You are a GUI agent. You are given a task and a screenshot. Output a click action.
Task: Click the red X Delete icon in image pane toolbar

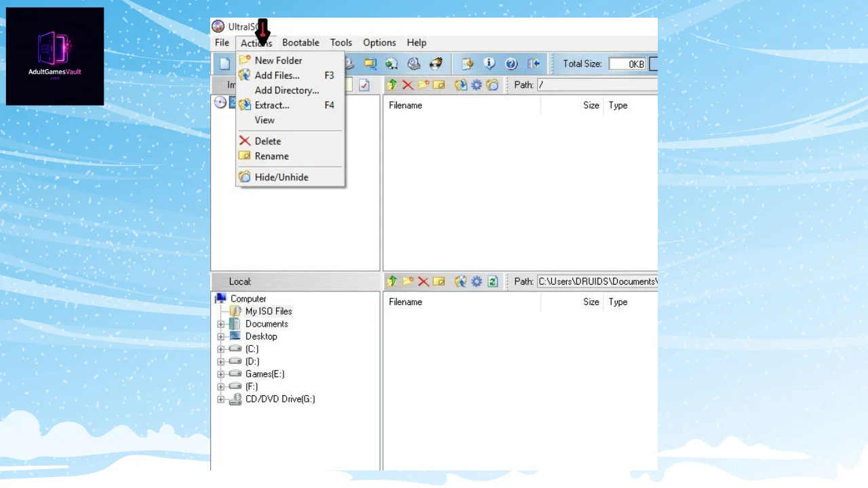point(408,85)
